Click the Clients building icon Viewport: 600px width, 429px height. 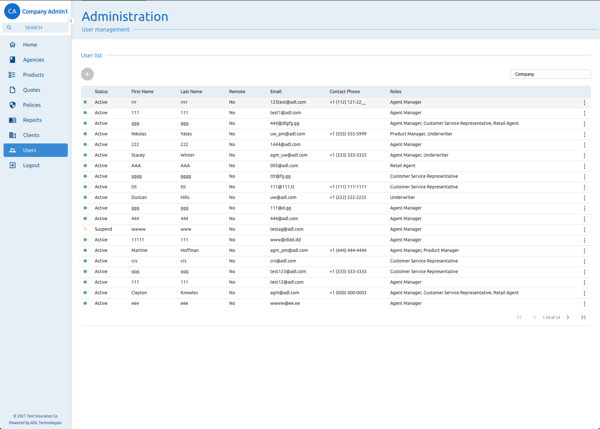pyautogui.click(x=13, y=135)
